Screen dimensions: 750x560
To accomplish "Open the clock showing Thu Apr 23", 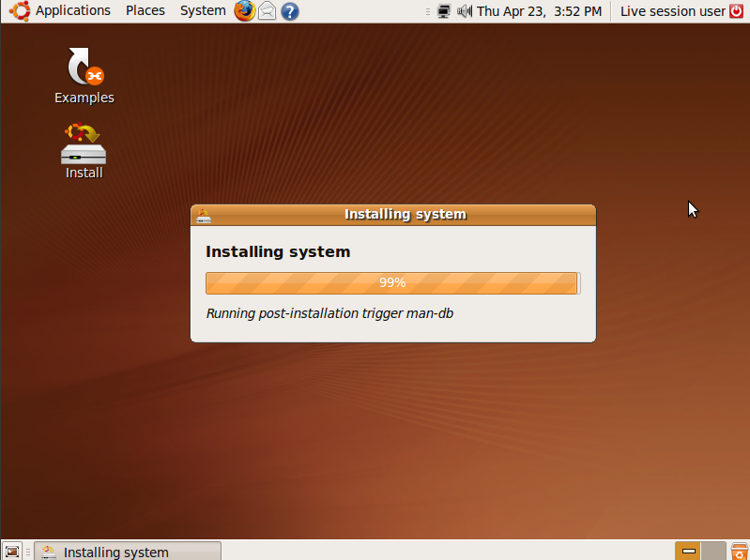I will (x=539, y=11).
